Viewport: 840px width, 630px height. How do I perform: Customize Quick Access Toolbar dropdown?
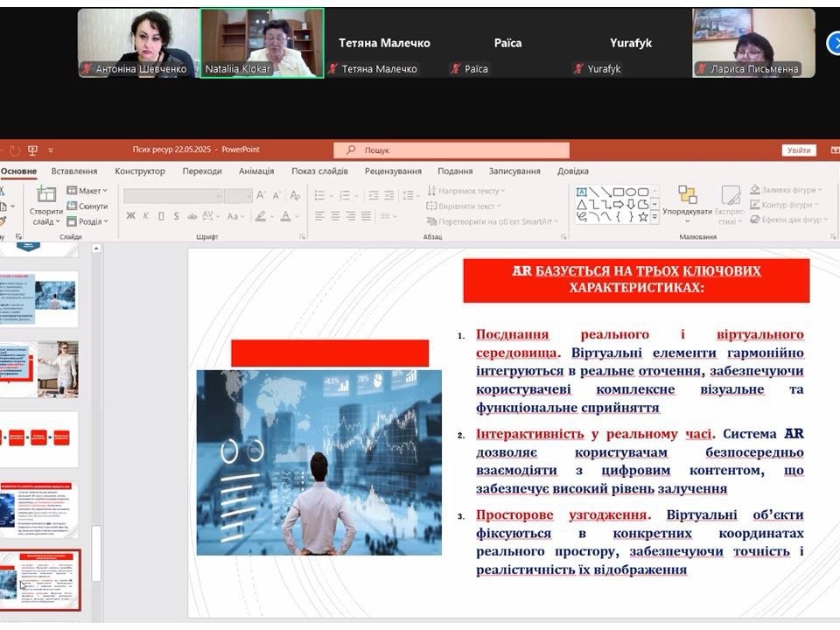pyautogui.click(x=51, y=150)
